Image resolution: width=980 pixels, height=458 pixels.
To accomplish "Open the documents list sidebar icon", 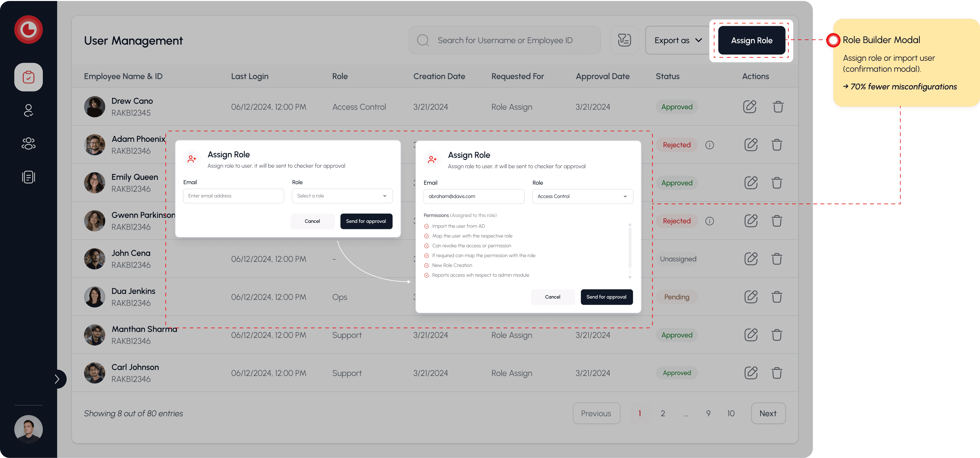I will (x=29, y=177).
